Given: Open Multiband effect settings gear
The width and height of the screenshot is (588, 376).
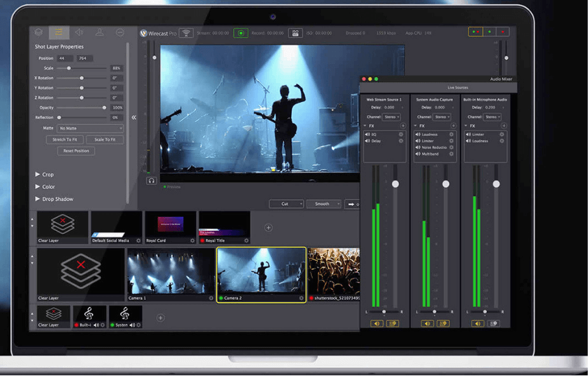Looking at the screenshot, I should 452,153.
